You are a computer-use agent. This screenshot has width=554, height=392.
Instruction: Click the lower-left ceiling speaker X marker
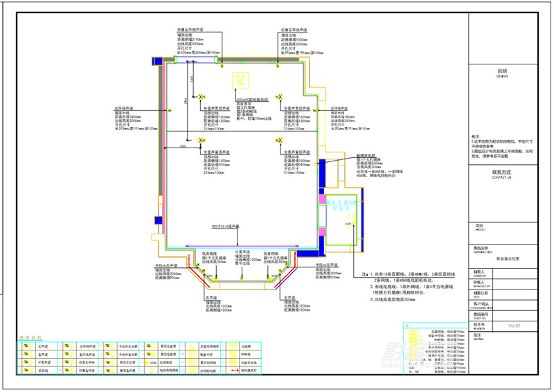[200, 141]
